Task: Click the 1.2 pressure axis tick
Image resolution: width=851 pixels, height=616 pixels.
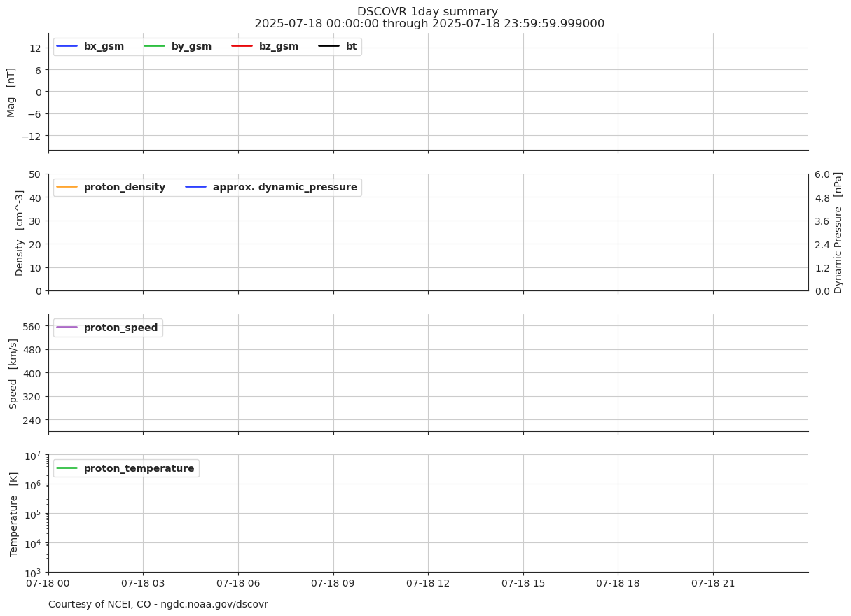Action: click(822, 268)
